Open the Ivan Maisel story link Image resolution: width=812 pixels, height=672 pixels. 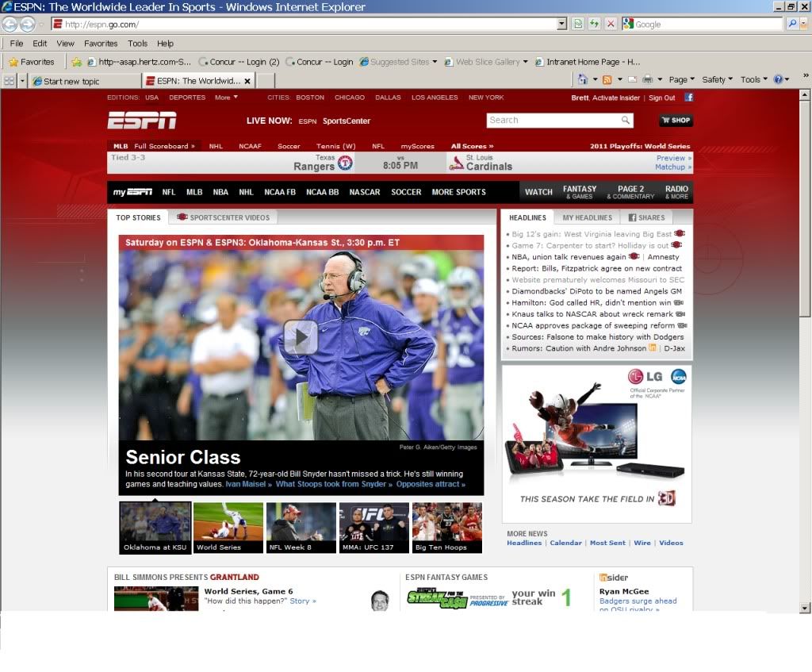point(248,484)
